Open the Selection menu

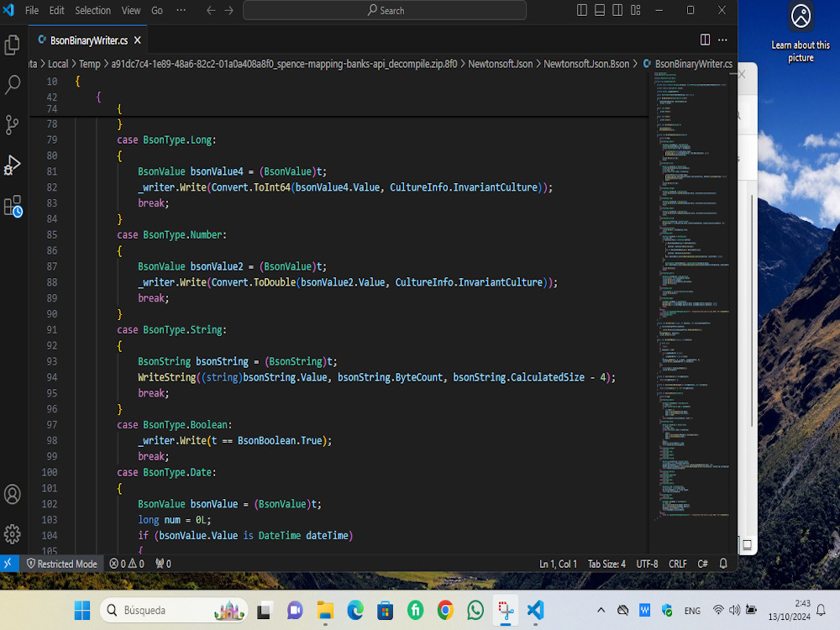point(92,10)
